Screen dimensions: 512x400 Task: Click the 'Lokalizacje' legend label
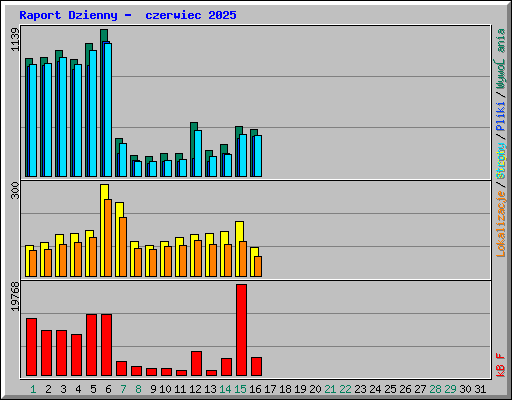pyautogui.click(x=501, y=224)
